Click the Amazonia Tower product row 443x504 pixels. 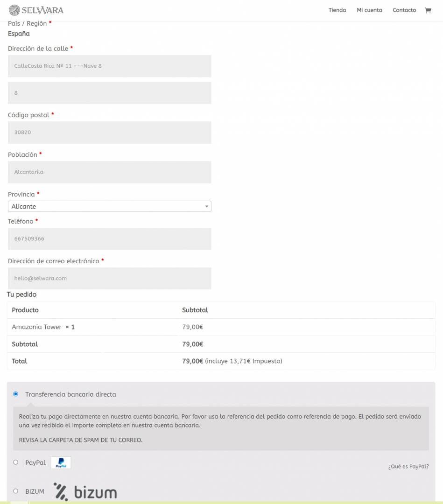[221, 327]
